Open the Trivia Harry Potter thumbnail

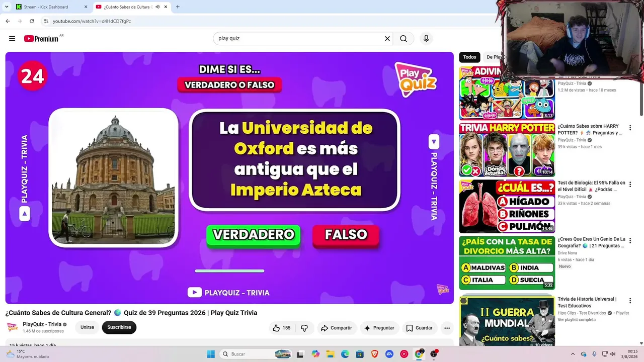[507, 149]
